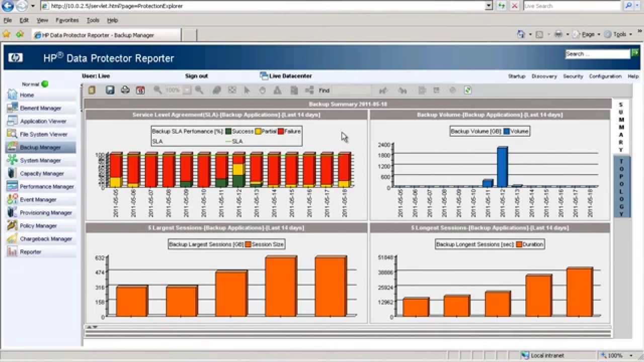
Task: Select Backup Manager in the sidebar
Action: (40, 147)
